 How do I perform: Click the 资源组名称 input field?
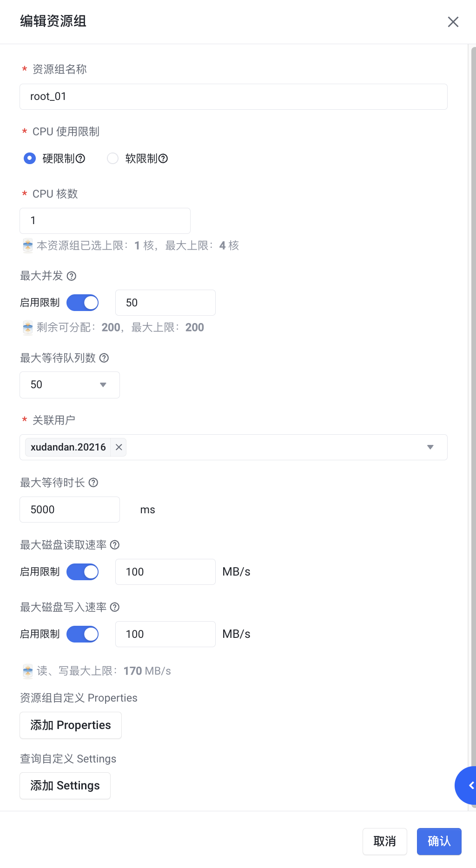pyautogui.click(x=233, y=97)
